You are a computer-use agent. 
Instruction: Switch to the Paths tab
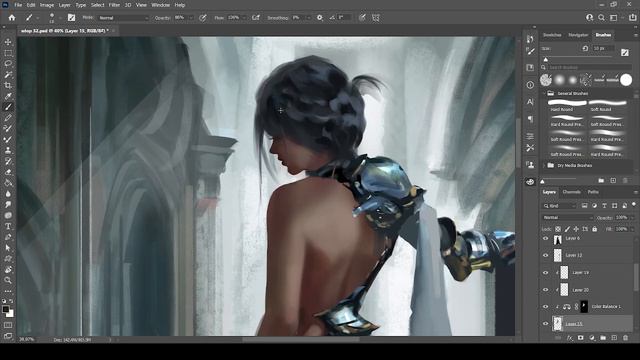(593, 192)
